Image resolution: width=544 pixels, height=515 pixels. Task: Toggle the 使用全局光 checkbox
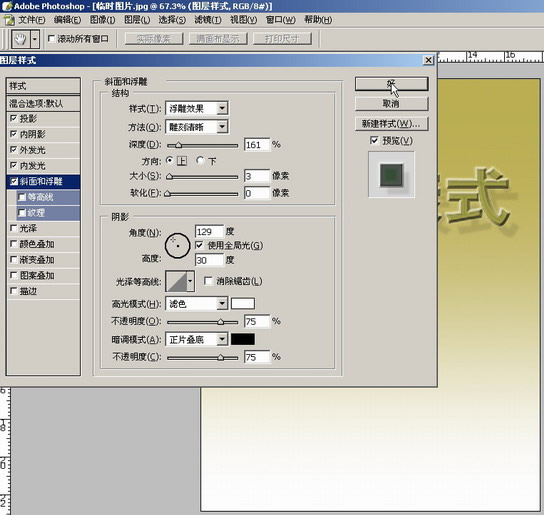click(199, 245)
